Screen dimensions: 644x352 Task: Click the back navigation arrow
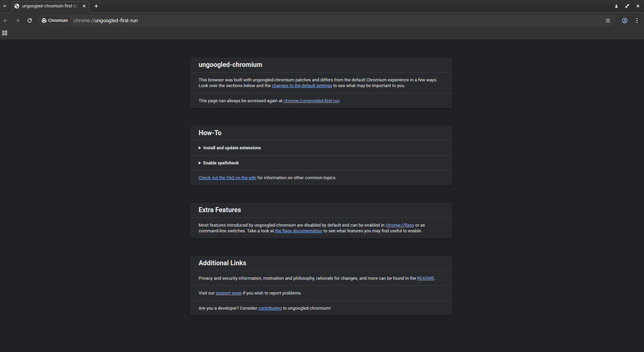(x=5, y=21)
